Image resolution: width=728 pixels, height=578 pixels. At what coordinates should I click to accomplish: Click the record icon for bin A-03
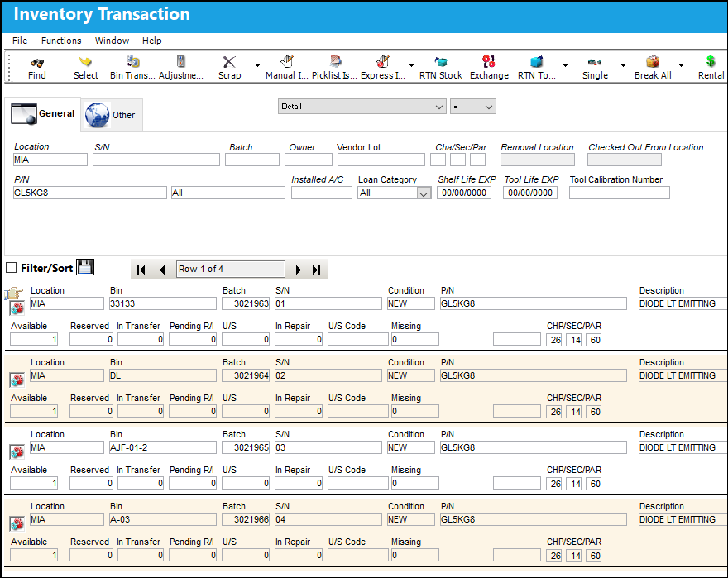point(17,523)
